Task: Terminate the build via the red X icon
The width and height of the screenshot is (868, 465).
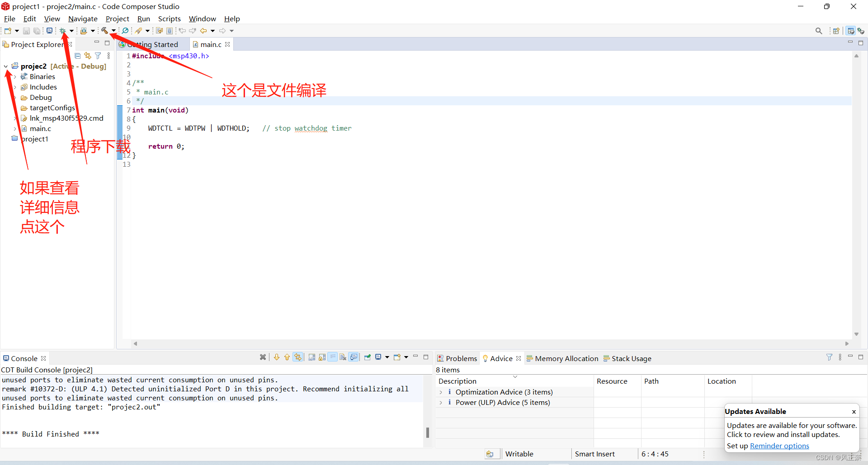Action: coord(263,357)
